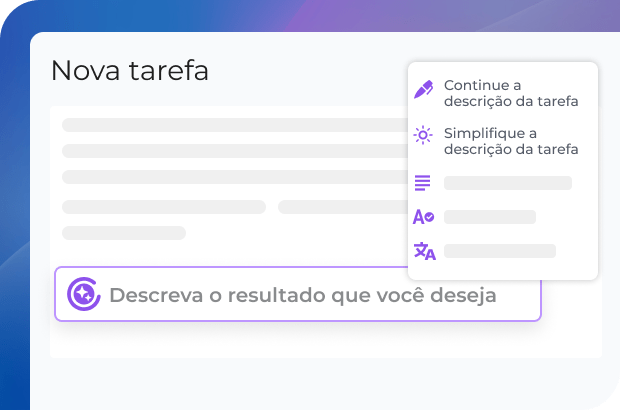620x410 pixels.
Task: Click the sun-shaped simplify icon
Action: (423, 136)
